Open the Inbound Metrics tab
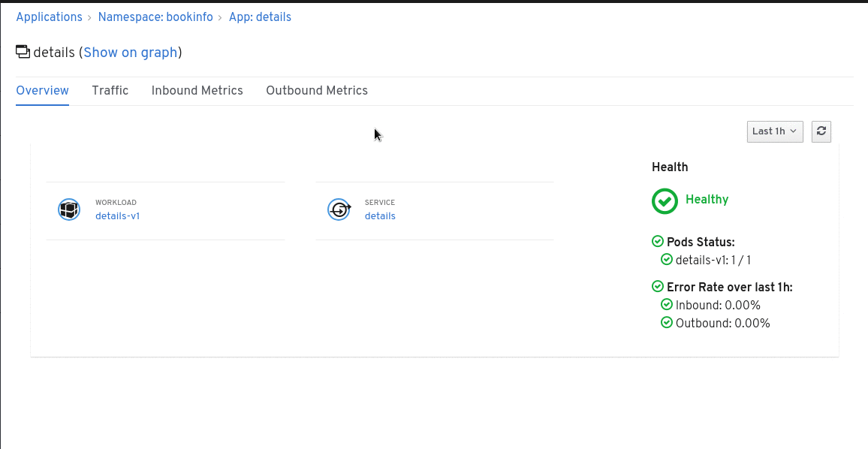The image size is (868, 449). [x=197, y=90]
